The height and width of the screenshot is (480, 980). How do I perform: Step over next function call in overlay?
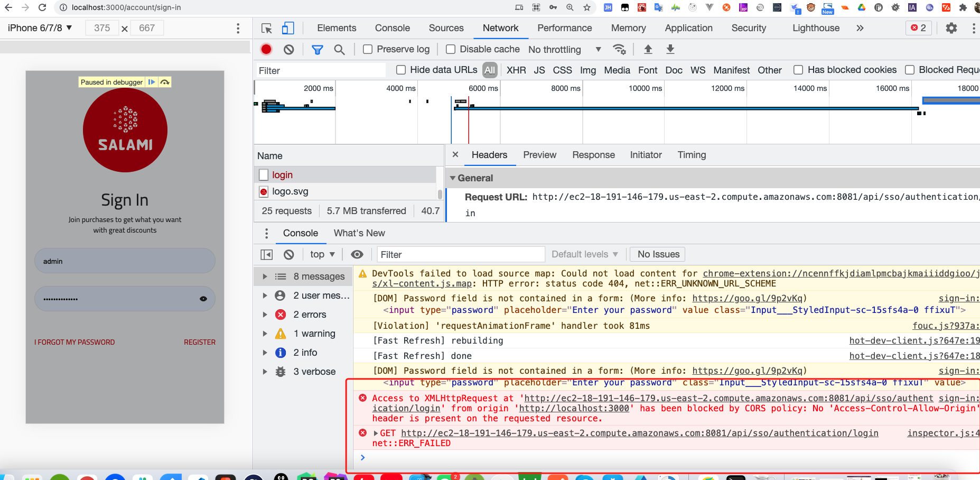[x=165, y=82]
